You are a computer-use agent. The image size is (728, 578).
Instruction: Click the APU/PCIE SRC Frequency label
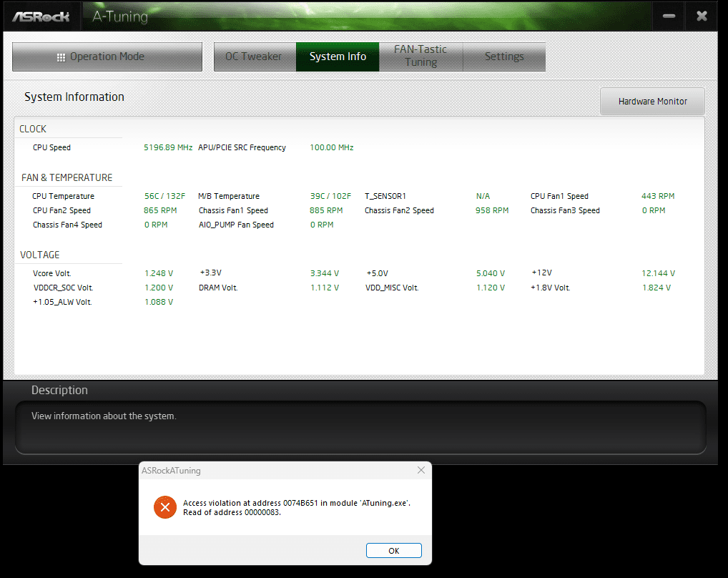pos(242,147)
